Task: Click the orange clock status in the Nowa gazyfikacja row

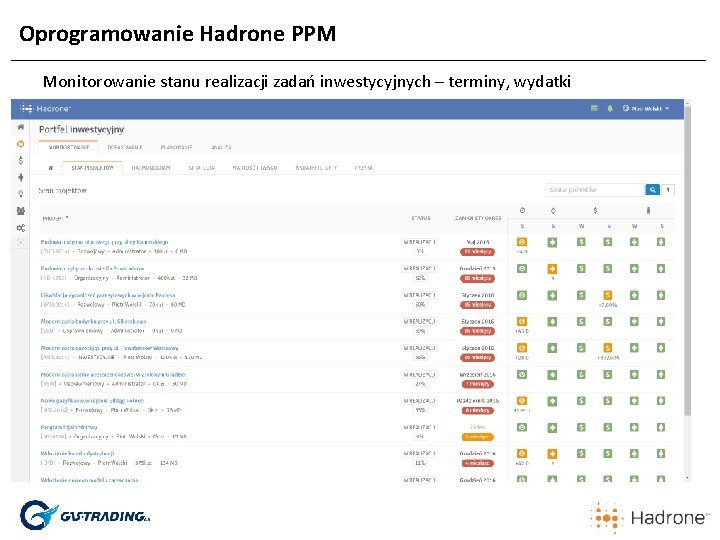Action: point(522,400)
